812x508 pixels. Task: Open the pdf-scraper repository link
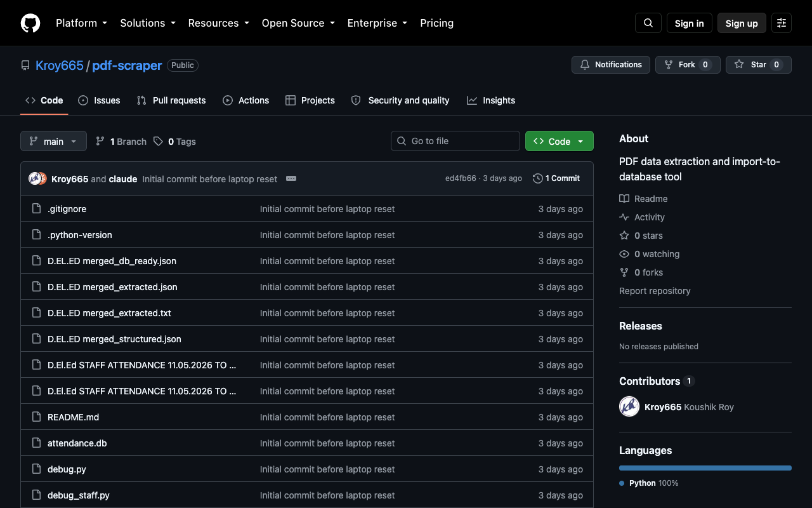[127, 65]
